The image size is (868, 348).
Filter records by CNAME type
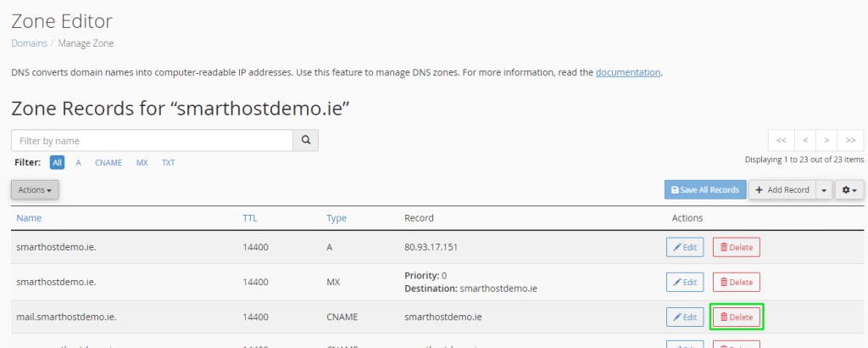(108, 163)
